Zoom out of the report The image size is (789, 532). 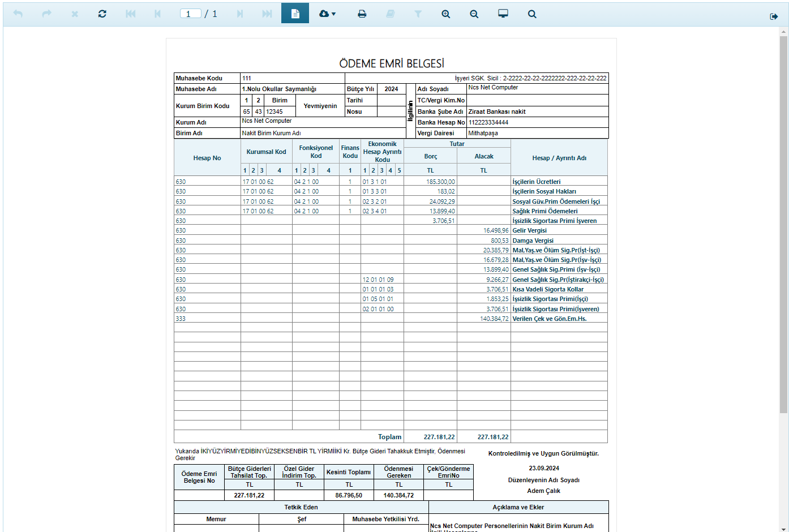[474, 14]
